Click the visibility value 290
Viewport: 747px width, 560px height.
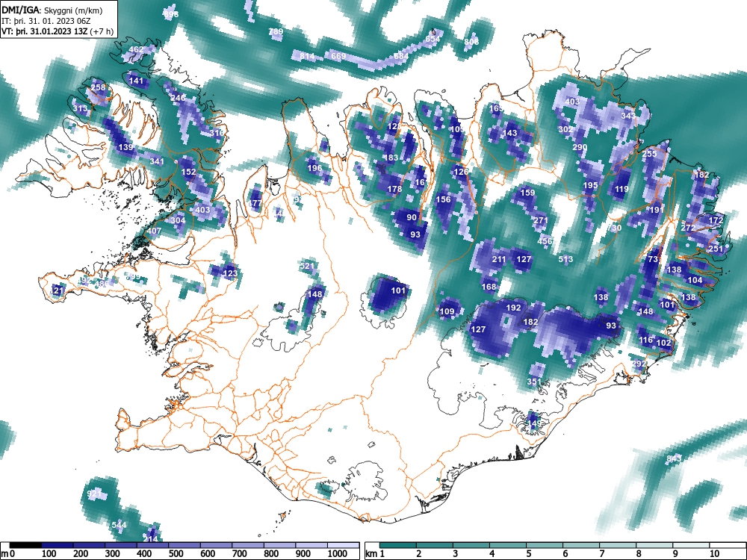tap(580, 147)
